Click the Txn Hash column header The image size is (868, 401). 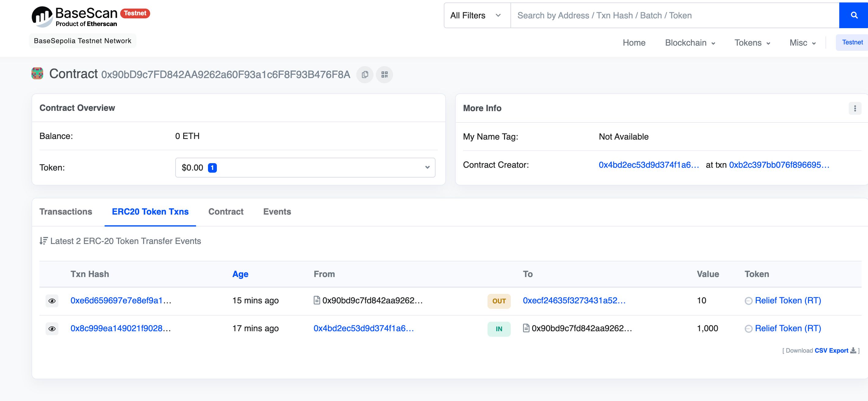pyautogui.click(x=90, y=274)
